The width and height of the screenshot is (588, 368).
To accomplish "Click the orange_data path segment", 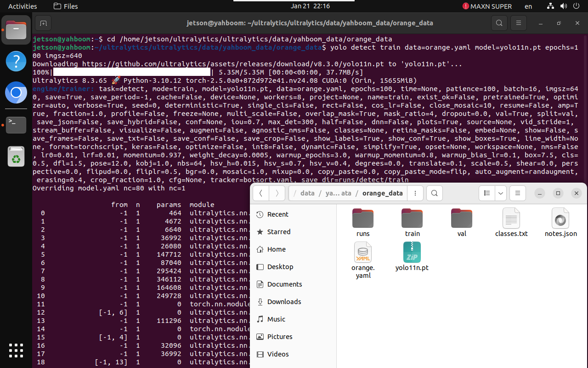I will [382, 193].
